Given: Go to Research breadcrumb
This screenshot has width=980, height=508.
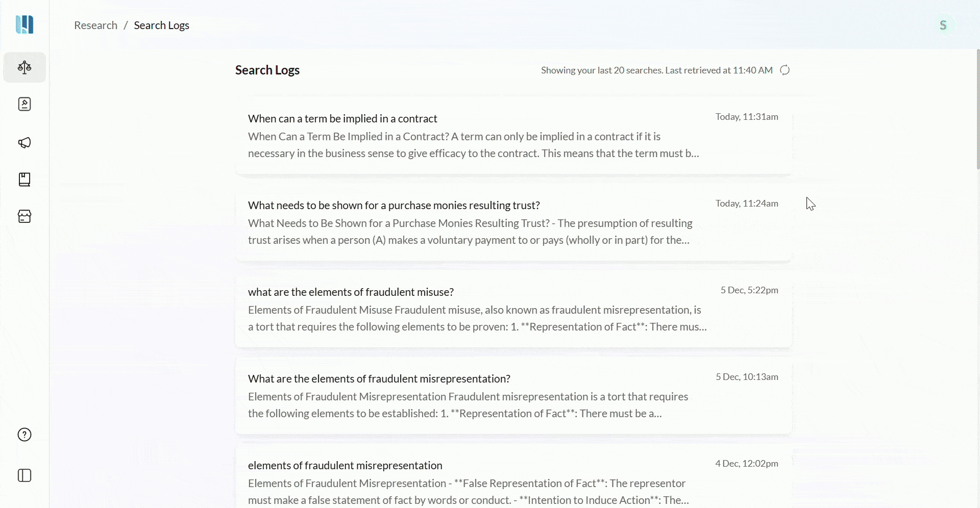Looking at the screenshot, I should pyautogui.click(x=95, y=26).
